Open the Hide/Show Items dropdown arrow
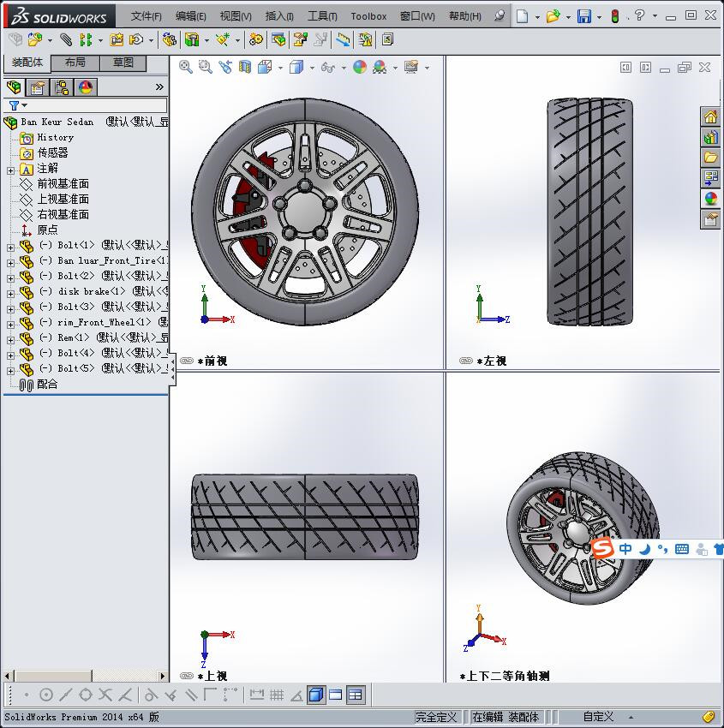The image size is (724, 728). point(344,68)
